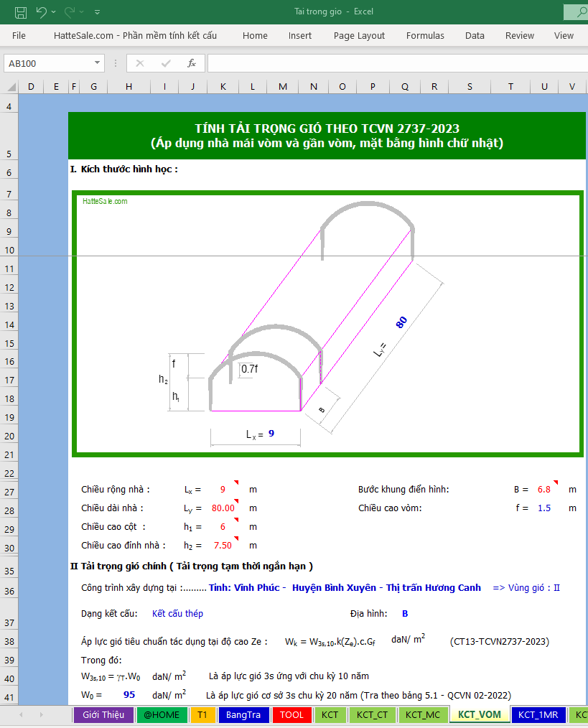
Task: Select column S header
Action: (x=470, y=86)
